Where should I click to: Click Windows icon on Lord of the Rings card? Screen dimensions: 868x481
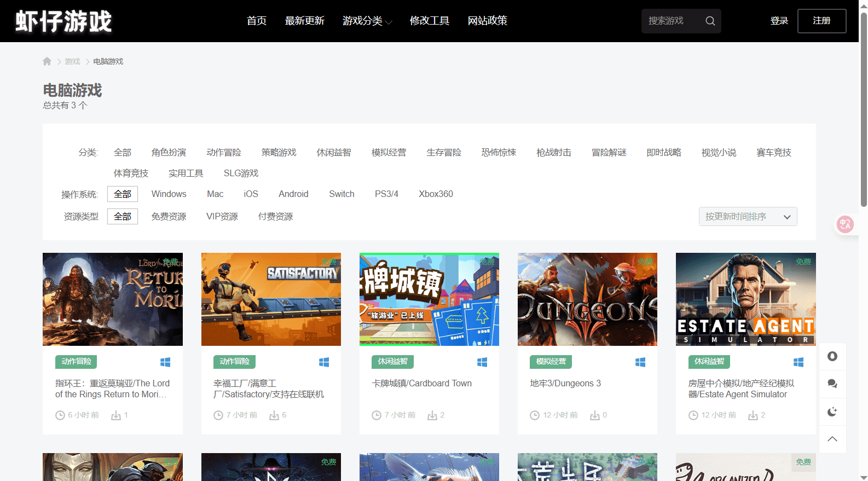(x=165, y=362)
